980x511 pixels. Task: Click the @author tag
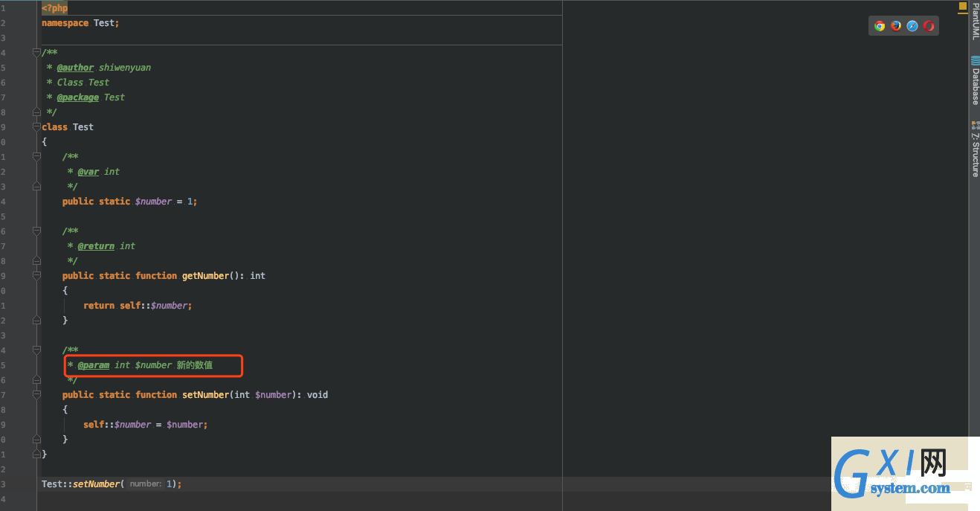[x=75, y=68]
